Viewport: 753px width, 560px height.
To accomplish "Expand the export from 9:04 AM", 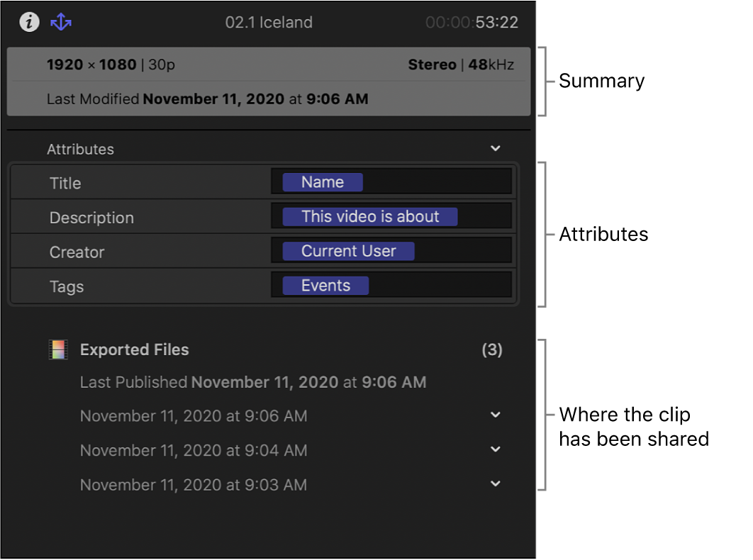I will pos(495,450).
